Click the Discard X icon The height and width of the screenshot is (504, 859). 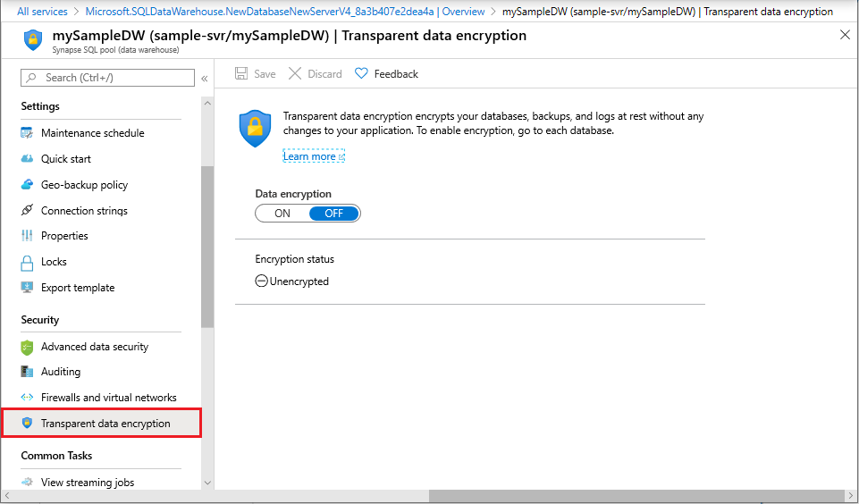295,73
